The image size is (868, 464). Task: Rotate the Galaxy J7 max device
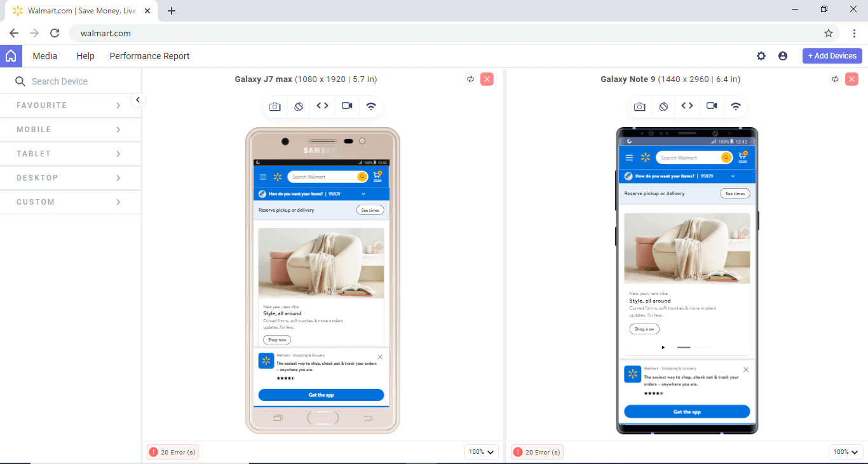(299, 106)
